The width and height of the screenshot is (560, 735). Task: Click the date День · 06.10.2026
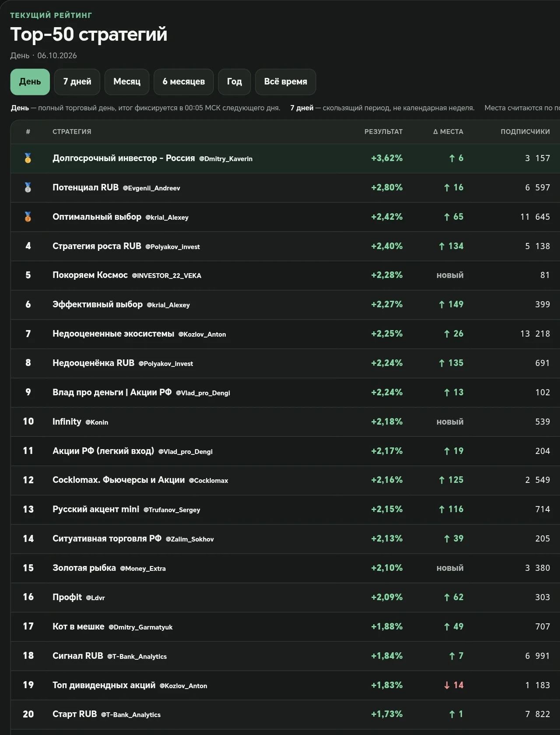[44, 56]
